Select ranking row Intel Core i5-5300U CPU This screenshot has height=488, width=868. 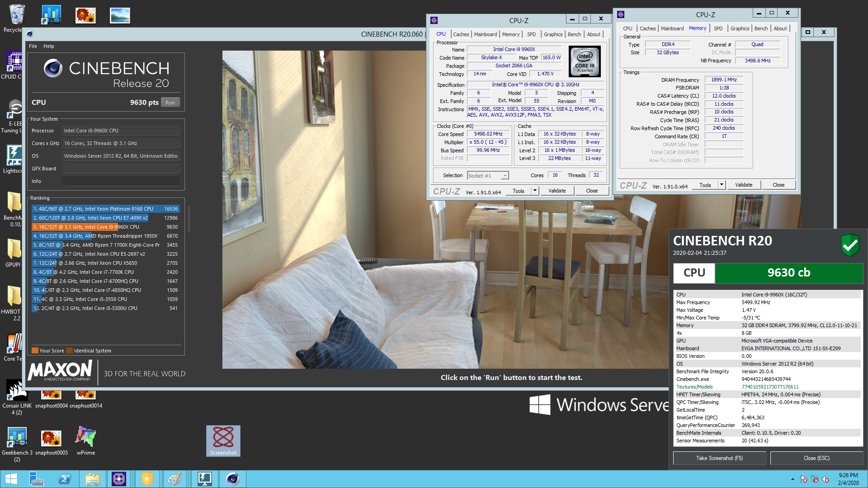105,308
